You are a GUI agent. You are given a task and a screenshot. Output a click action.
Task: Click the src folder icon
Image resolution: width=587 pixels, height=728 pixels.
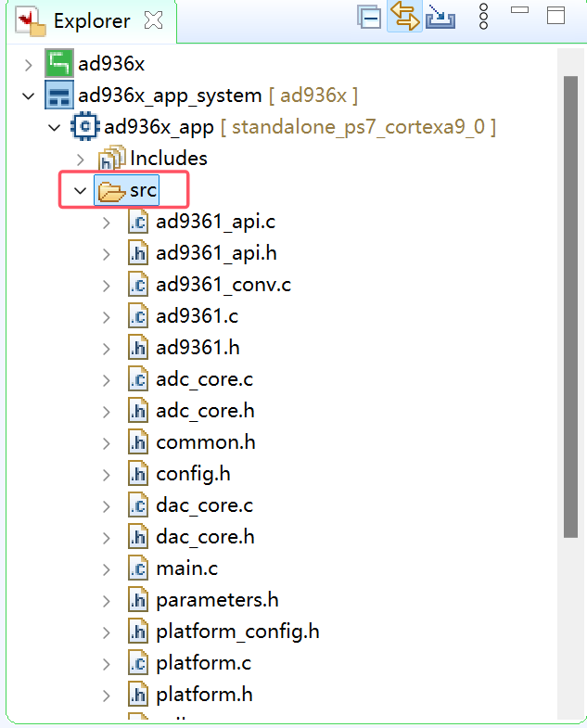click(111, 191)
